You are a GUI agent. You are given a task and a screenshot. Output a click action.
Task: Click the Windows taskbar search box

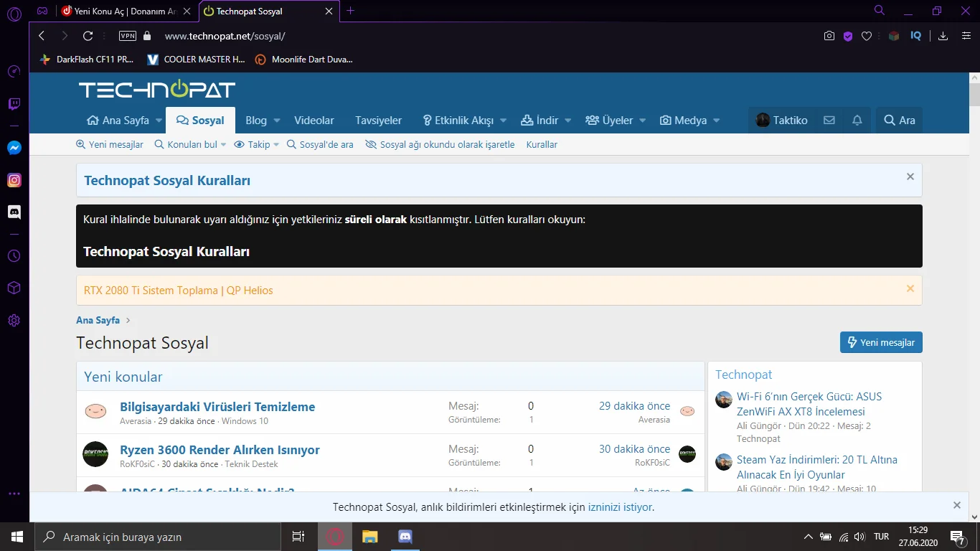(x=158, y=537)
